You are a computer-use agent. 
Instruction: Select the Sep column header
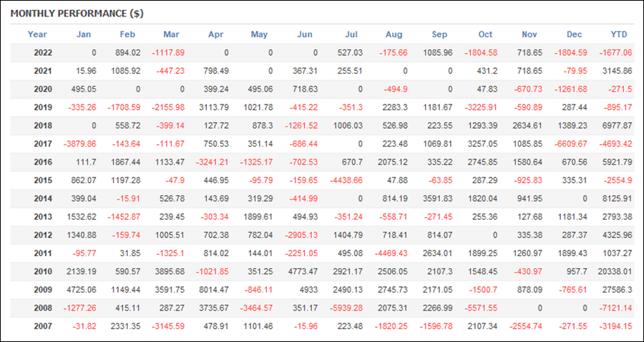click(439, 34)
